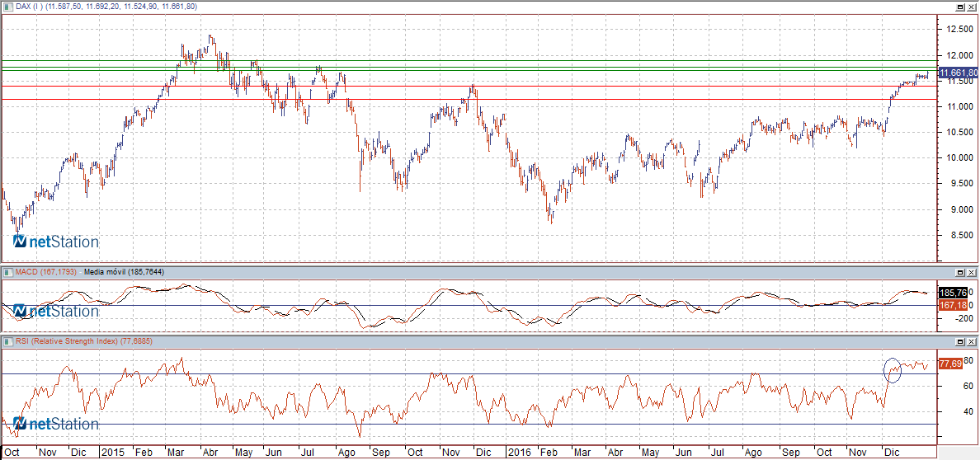Viewport: 980px width, 460px height.
Task: Click the MACD panel icon at left
Action: tap(7, 272)
